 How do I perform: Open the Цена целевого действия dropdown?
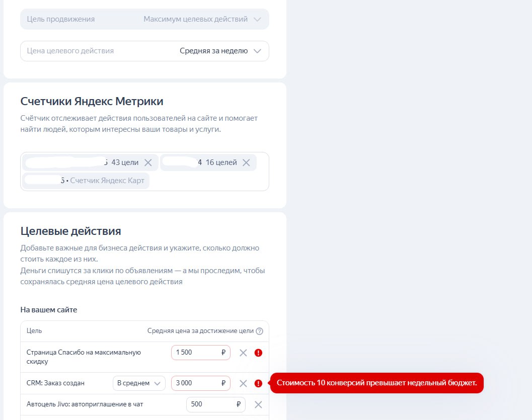144,51
